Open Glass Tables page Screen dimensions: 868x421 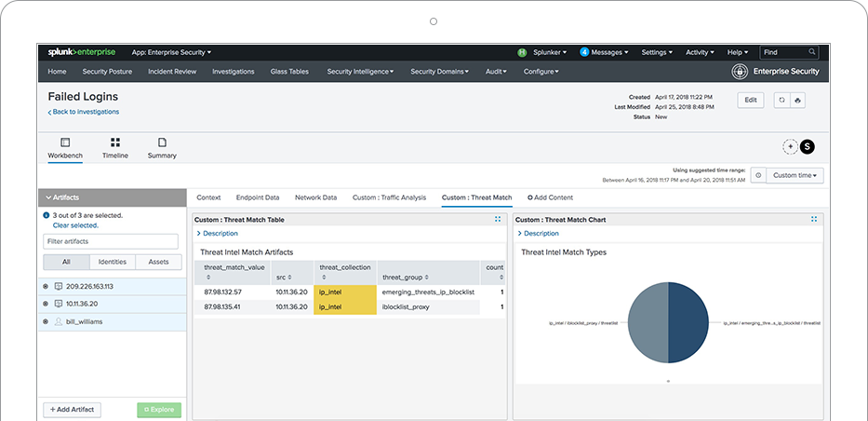(289, 72)
